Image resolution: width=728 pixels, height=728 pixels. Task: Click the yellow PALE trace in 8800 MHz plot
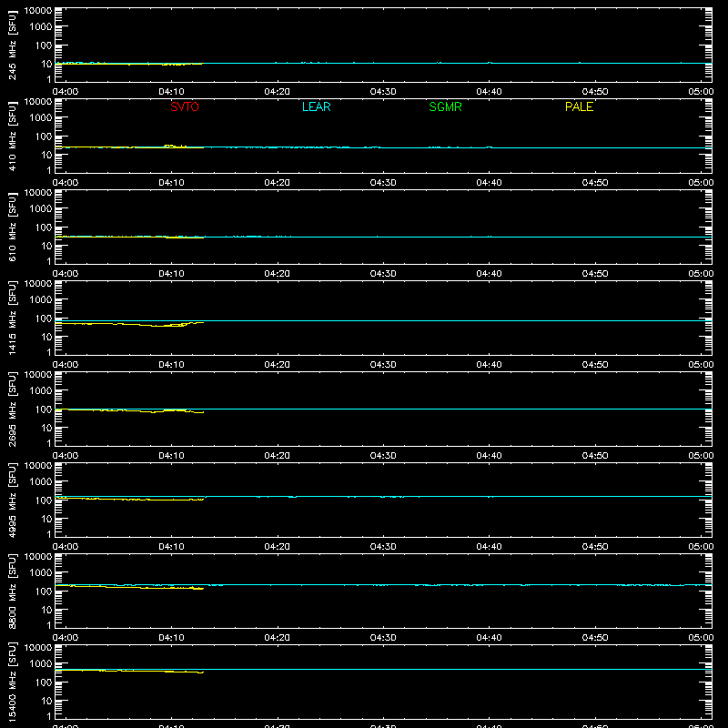coord(129,587)
